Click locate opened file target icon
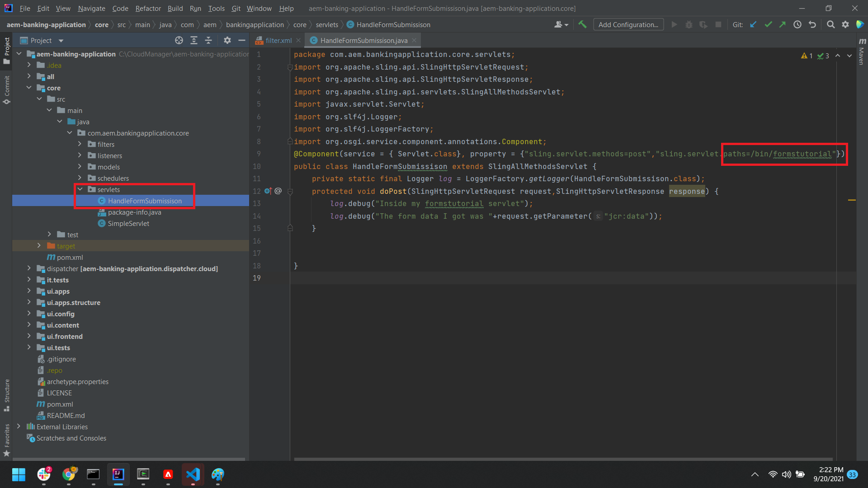The width and height of the screenshot is (868, 488). pyautogui.click(x=179, y=41)
